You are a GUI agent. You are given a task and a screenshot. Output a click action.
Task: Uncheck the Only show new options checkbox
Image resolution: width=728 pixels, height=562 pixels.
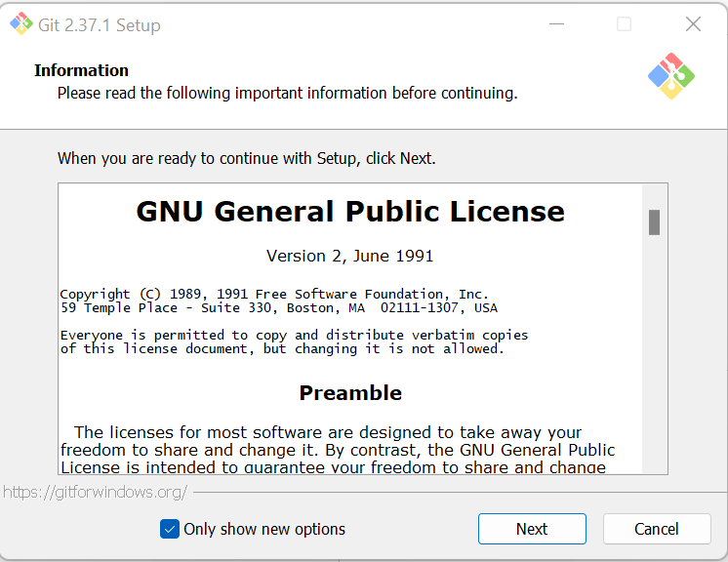[x=170, y=529]
